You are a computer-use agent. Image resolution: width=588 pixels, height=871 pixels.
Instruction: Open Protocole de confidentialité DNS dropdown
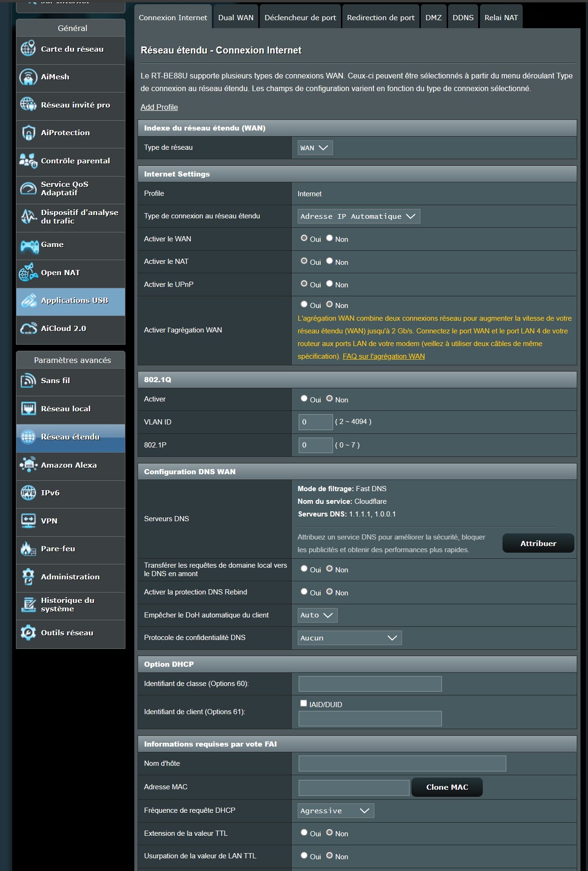(x=350, y=638)
